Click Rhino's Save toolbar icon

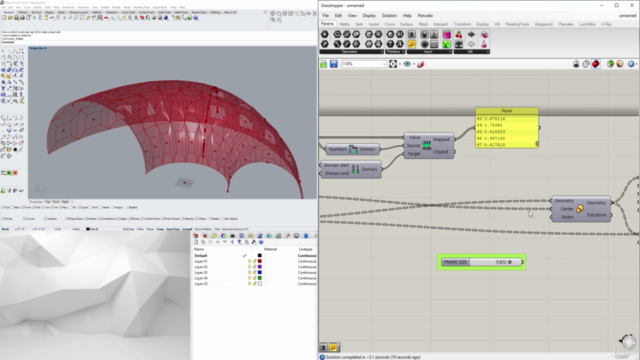(16, 18)
